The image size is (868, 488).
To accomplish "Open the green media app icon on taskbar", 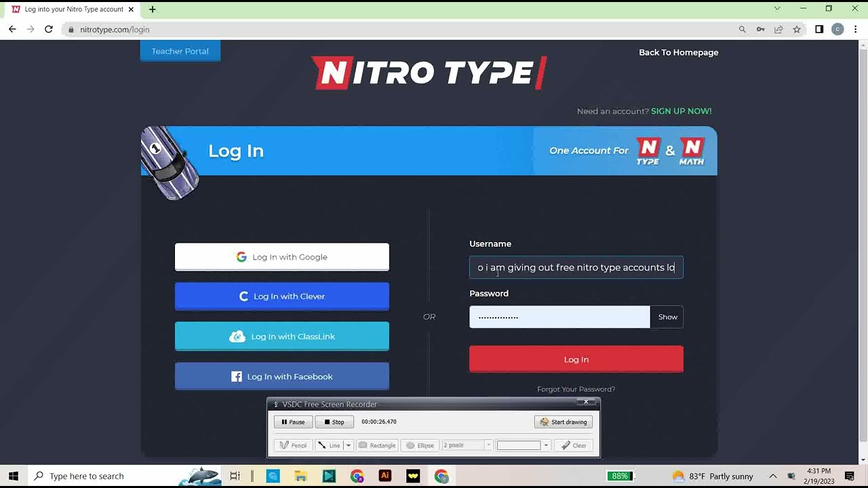I will point(329,476).
